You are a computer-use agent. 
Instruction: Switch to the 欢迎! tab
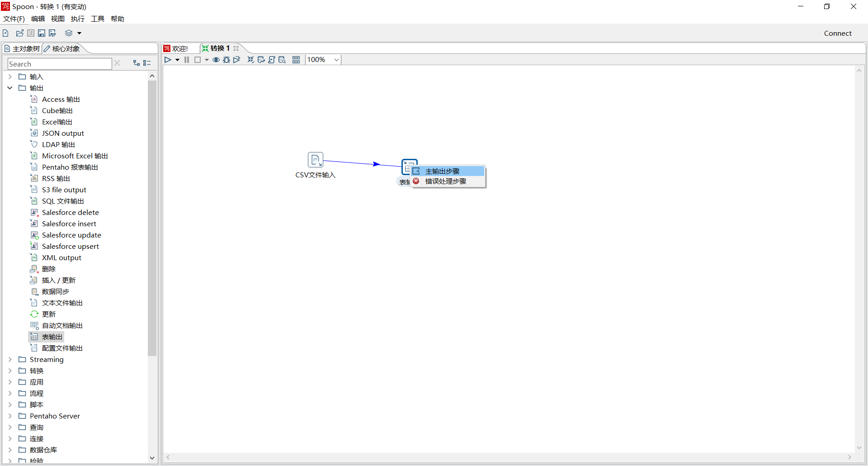pyautogui.click(x=180, y=48)
